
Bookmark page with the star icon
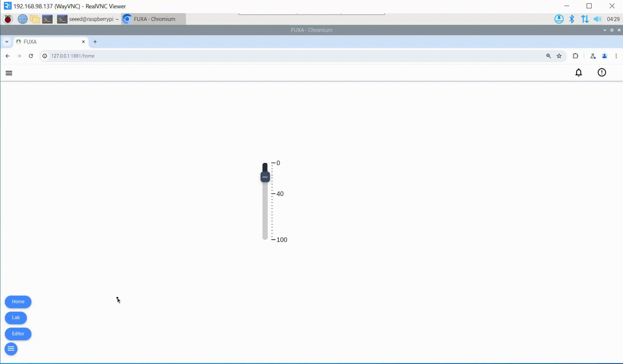click(x=559, y=56)
